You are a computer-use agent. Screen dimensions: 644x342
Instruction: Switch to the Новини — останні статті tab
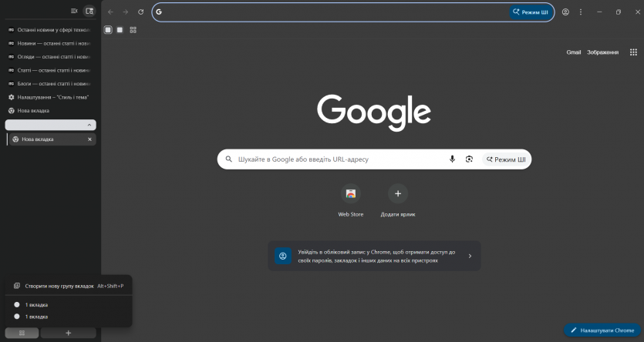[x=49, y=43]
